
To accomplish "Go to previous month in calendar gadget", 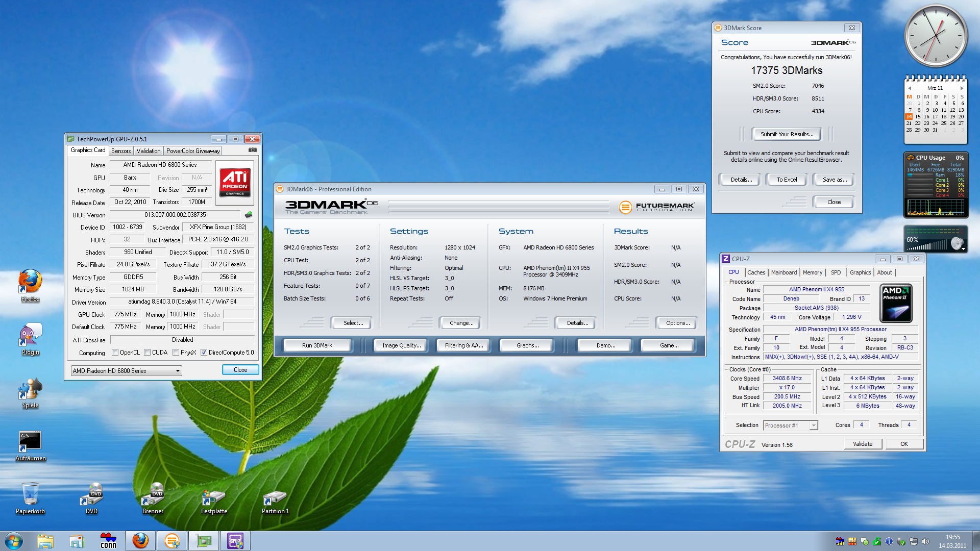I will coord(909,88).
